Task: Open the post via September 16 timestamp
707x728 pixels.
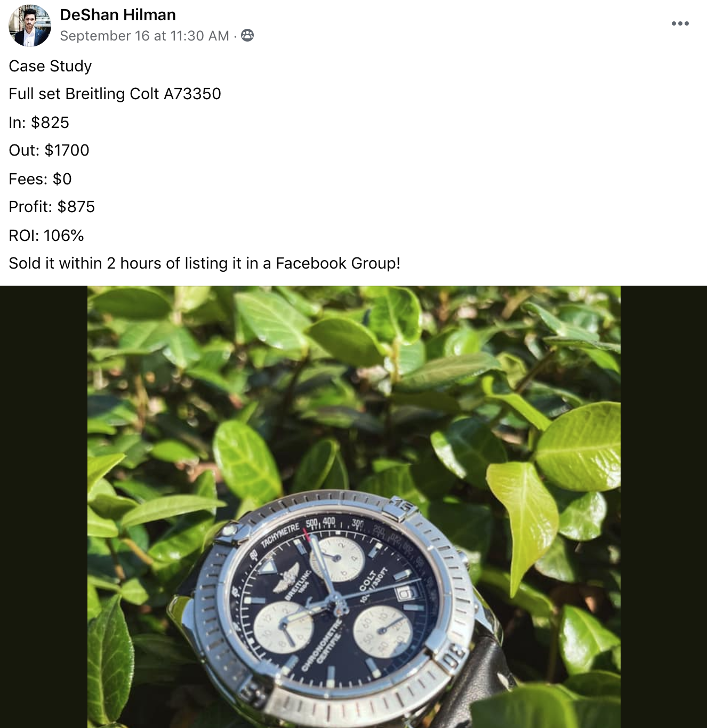Action: (144, 36)
